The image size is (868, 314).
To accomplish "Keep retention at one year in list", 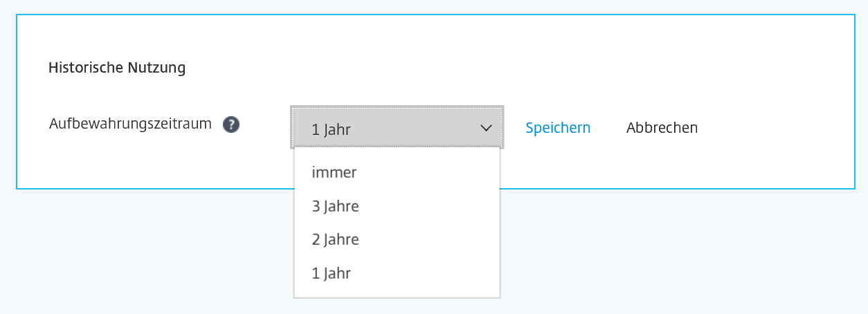I will (332, 273).
